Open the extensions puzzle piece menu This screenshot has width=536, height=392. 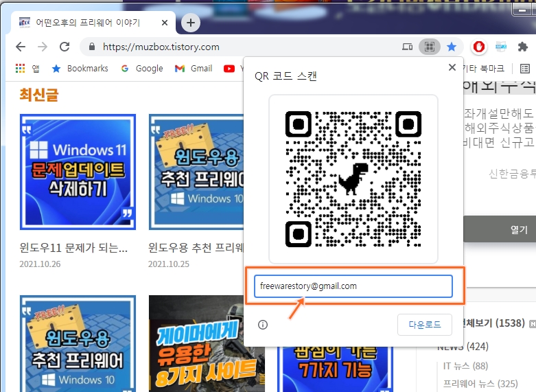coord(523,47)
